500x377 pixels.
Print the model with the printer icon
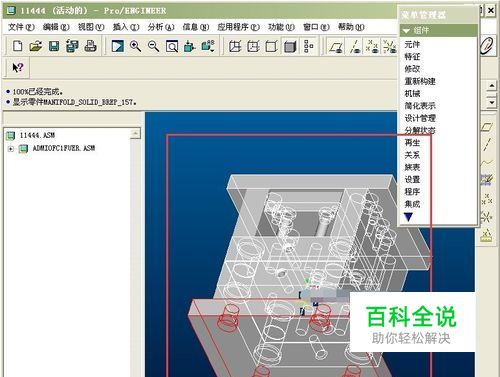coord(90,46)
